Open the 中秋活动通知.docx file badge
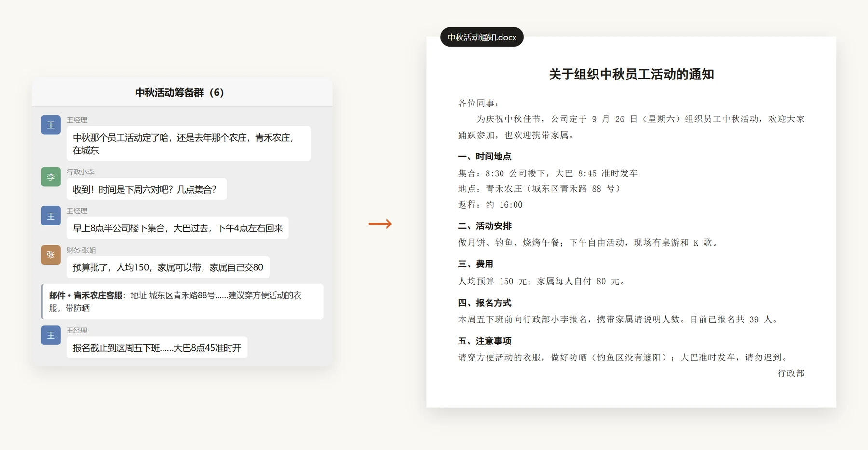 pyautogui.click(x=482, y=37)
